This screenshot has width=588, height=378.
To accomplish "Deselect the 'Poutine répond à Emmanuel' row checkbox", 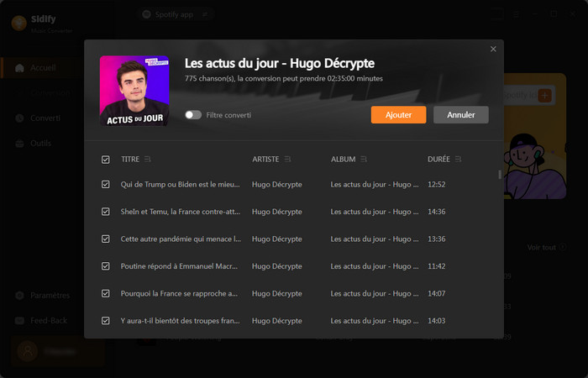I will pos(106,266).
